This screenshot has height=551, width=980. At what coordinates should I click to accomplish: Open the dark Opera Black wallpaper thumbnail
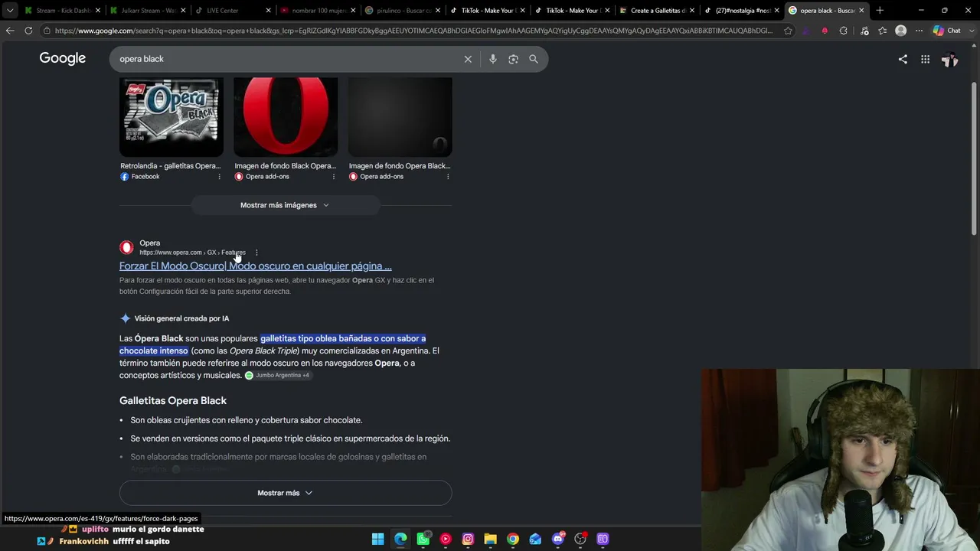coord(400,117)
